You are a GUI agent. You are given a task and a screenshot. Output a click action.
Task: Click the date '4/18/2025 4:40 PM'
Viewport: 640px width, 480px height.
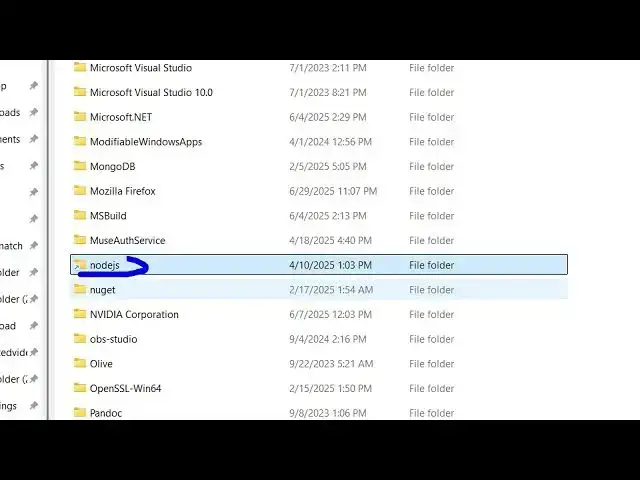pos(331,240)
